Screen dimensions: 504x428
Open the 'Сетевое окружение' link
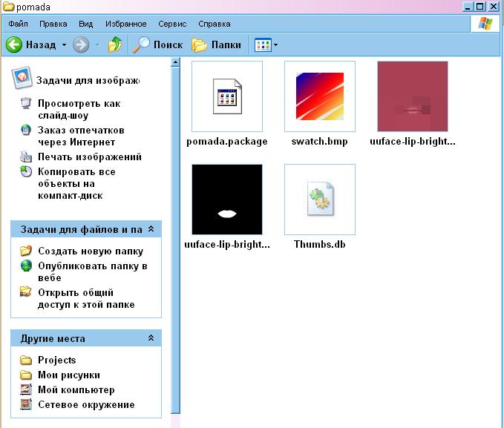coord(86,404)
